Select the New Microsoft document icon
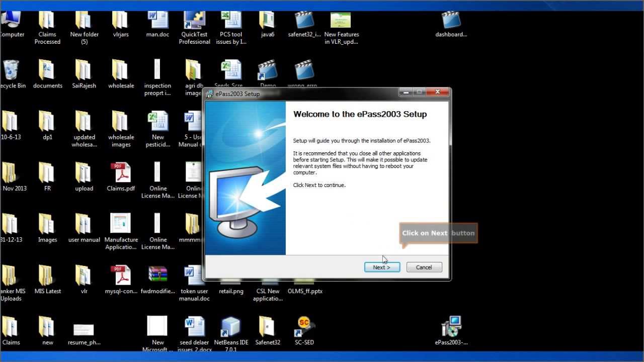 pyautogui.click(x=157, y=327)
